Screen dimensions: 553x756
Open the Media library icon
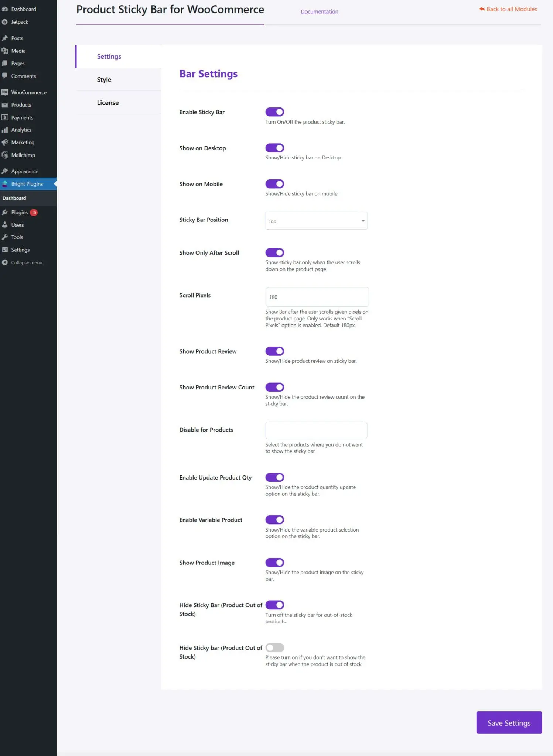[5, 51]
